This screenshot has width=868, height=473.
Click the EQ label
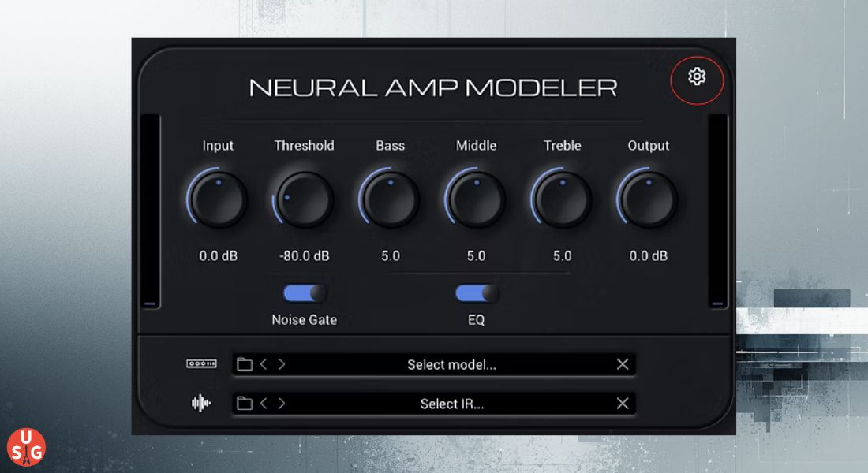476,320
